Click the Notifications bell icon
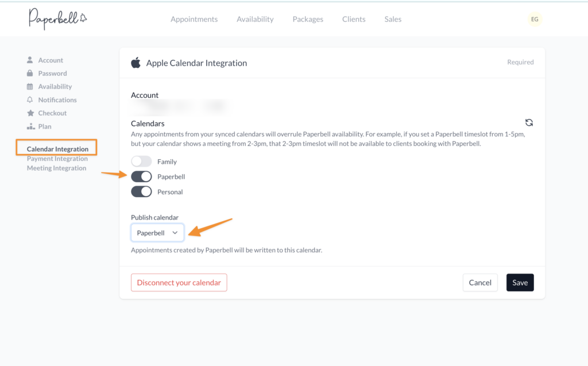Viewport: 588px width, 366px height. (x=30, y=100)
